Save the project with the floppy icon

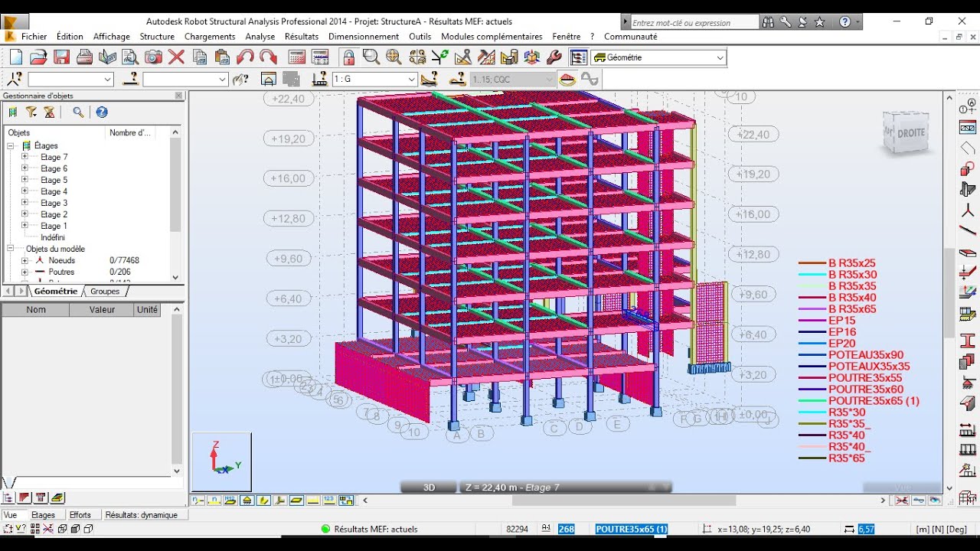coord(62,57)
